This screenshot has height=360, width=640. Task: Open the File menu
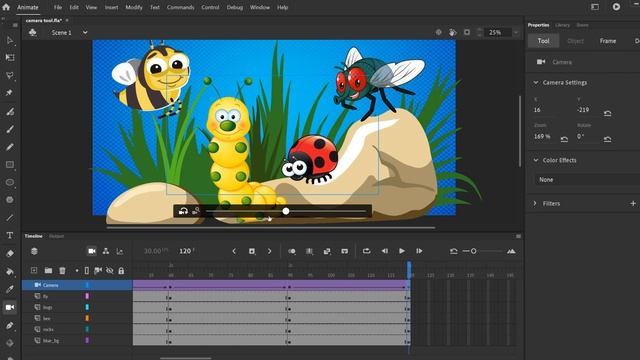click(58, 7)
